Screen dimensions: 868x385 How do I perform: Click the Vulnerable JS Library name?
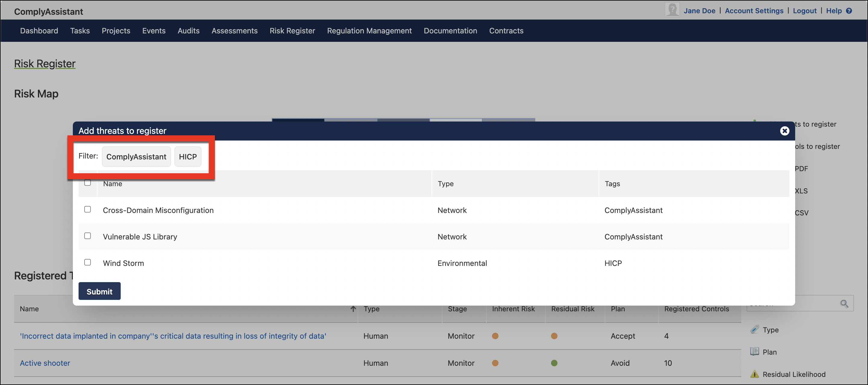(140, 237)
